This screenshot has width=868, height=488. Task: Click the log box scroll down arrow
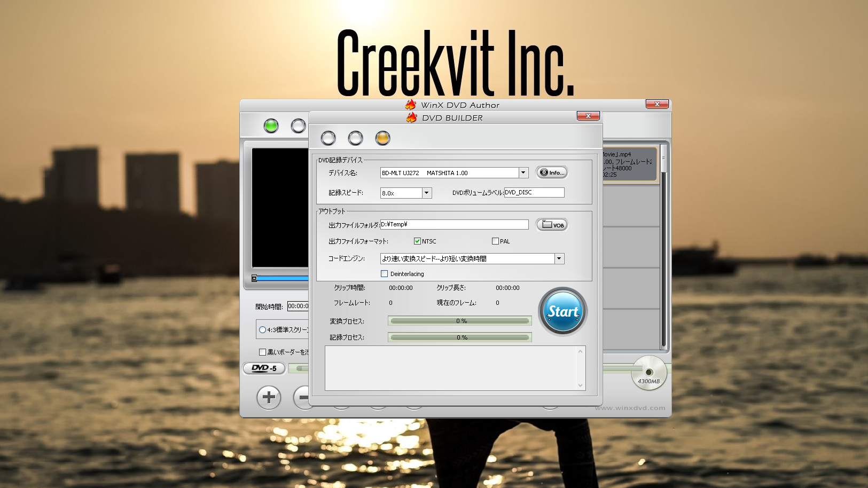tap(580, 385)
